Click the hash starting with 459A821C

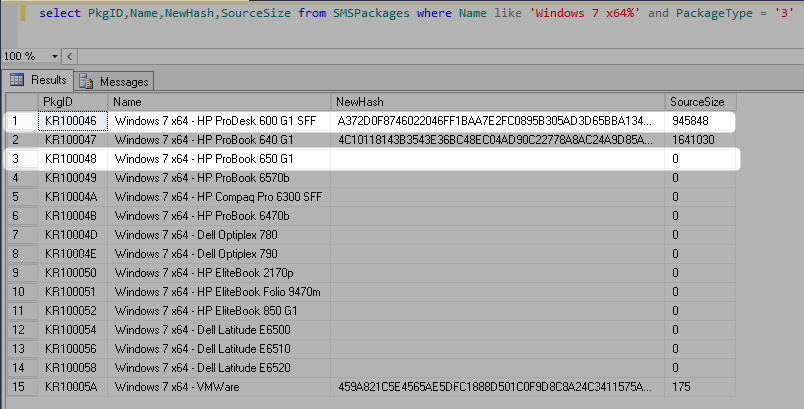[x=495, y=386]
